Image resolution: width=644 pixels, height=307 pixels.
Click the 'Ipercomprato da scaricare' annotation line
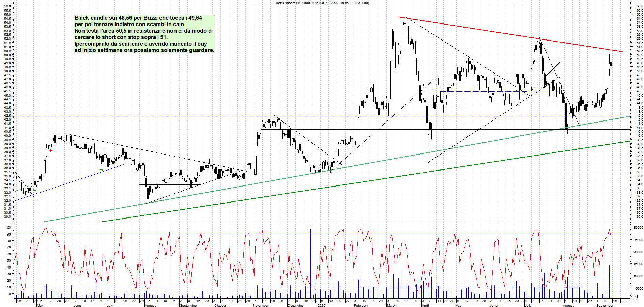click(141, 44)
